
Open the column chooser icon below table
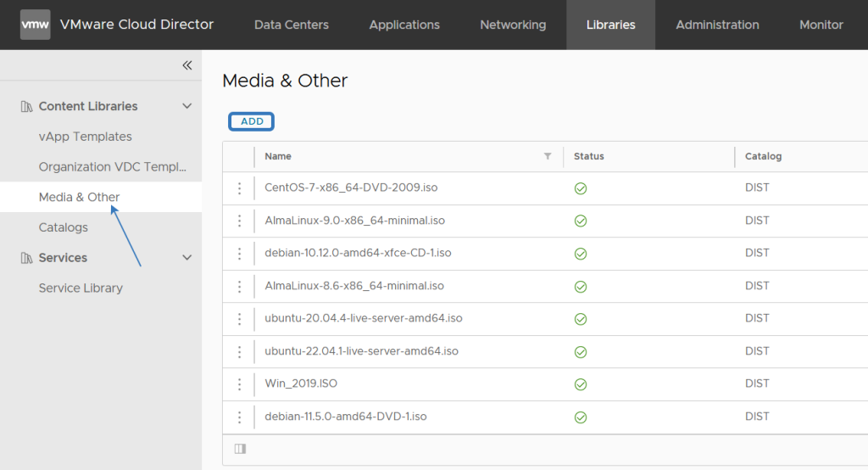240,449
